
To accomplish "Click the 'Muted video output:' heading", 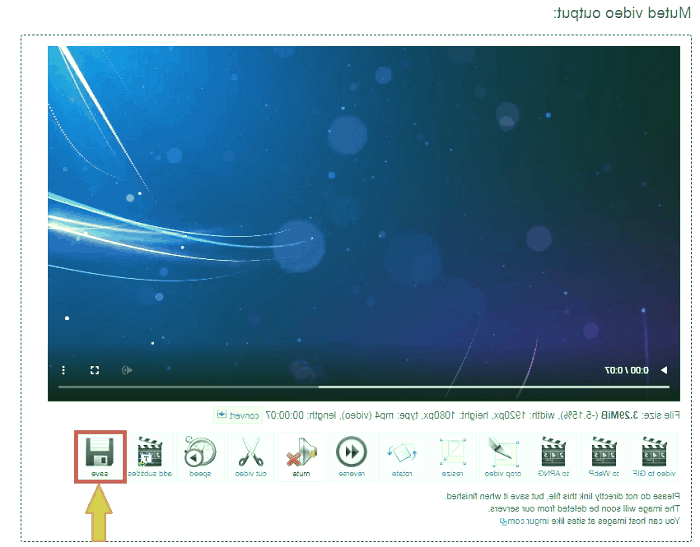I will (622, 13).
